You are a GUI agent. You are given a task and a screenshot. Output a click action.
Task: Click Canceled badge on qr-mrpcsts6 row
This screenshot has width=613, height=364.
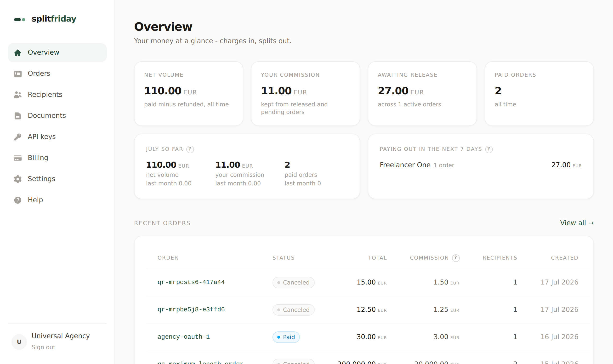tap(293, 283)
